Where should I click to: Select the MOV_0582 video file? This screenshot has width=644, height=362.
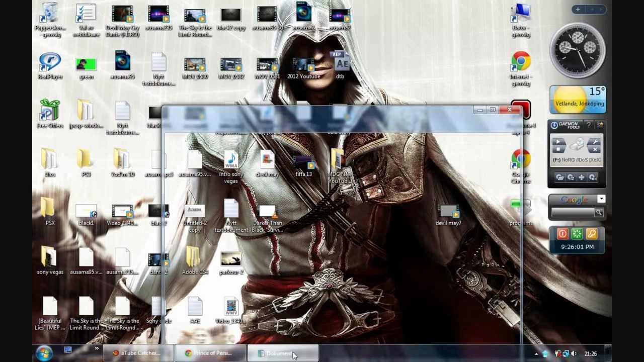click(x=231, y=68)
